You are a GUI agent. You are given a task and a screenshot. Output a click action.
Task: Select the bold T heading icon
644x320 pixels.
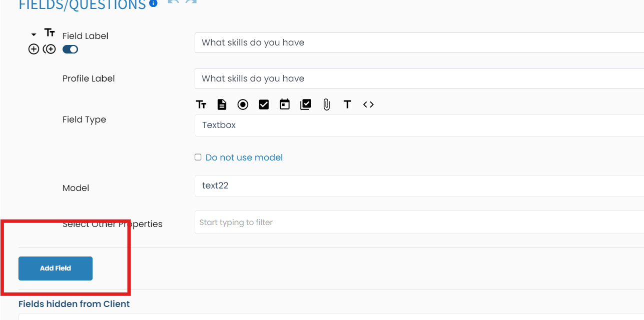click(347, 104)
